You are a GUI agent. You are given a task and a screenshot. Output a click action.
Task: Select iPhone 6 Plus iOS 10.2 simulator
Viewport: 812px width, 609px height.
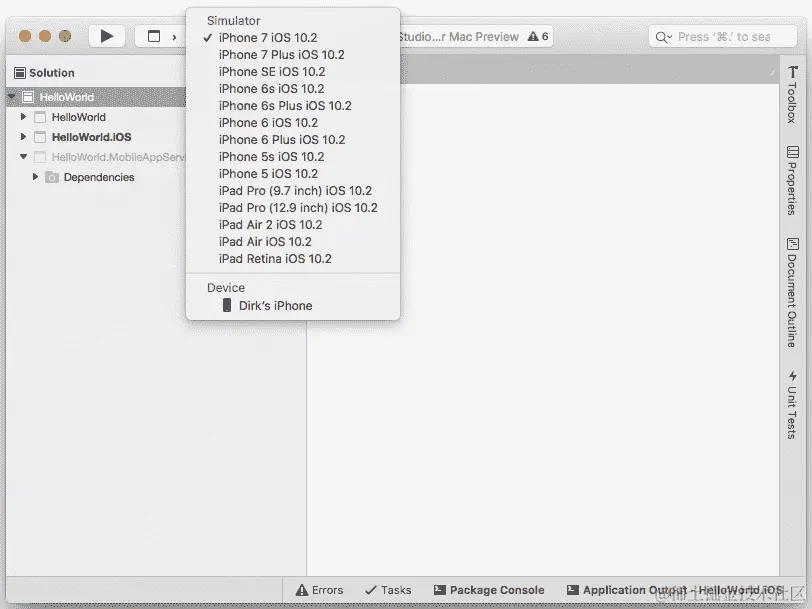(x=293, y=140)
